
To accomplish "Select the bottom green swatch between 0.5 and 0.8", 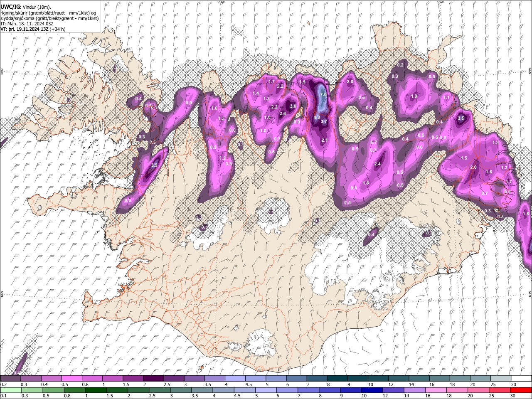I will (54, 390).
